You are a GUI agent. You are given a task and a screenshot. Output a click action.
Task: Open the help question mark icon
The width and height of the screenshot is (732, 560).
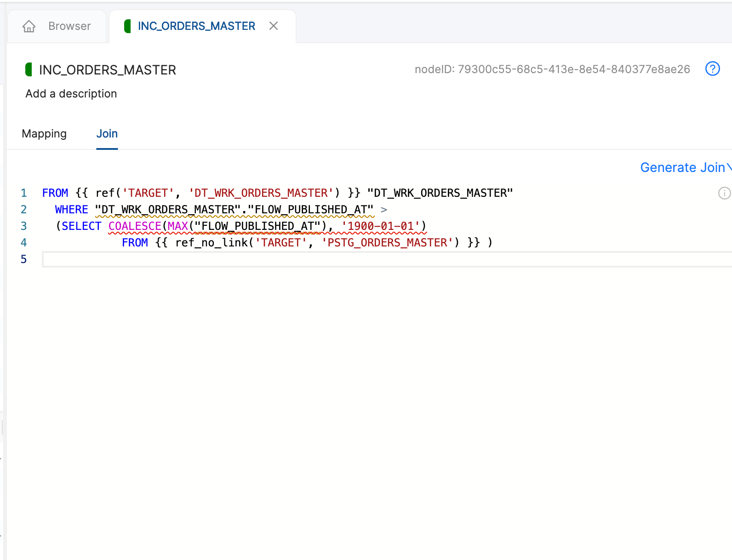pos(712,69)
